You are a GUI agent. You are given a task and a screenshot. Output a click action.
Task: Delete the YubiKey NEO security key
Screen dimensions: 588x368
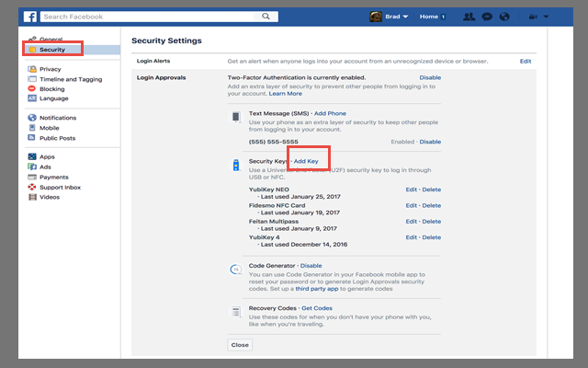431,190
